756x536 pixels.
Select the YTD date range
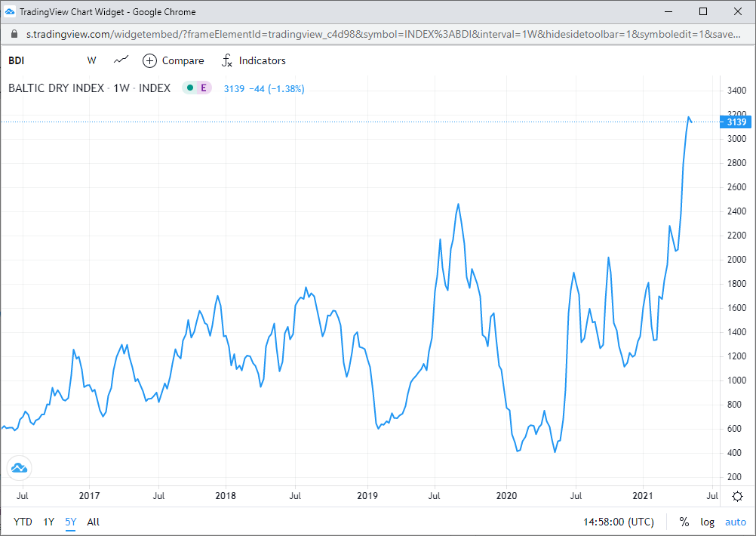point(23,522)
